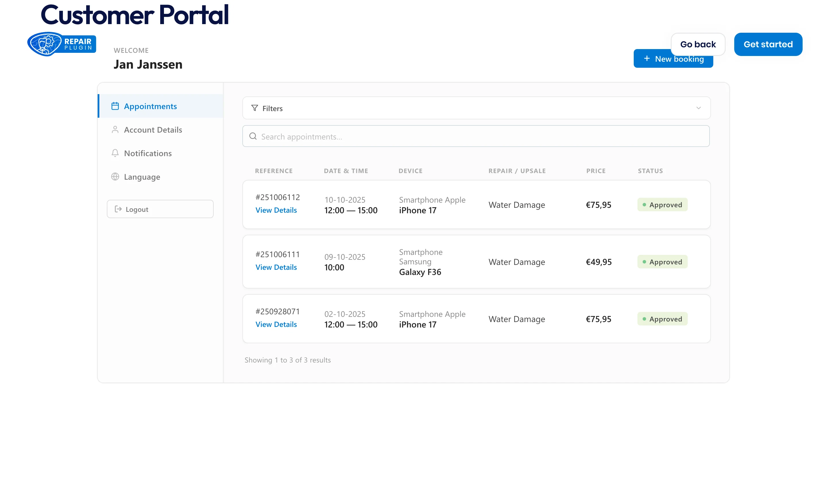Click the date 10-10-2025
Screen dimensions: 827x504
[345, 200]
